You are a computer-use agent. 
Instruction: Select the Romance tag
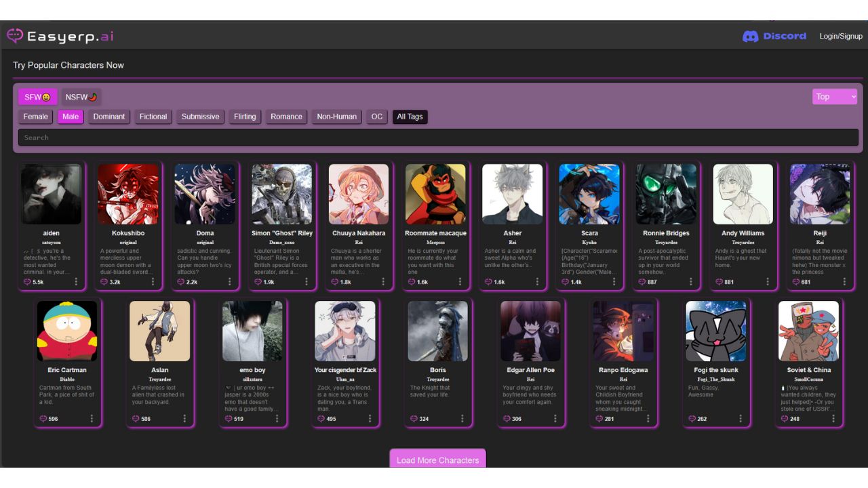[x=286, y=117]
